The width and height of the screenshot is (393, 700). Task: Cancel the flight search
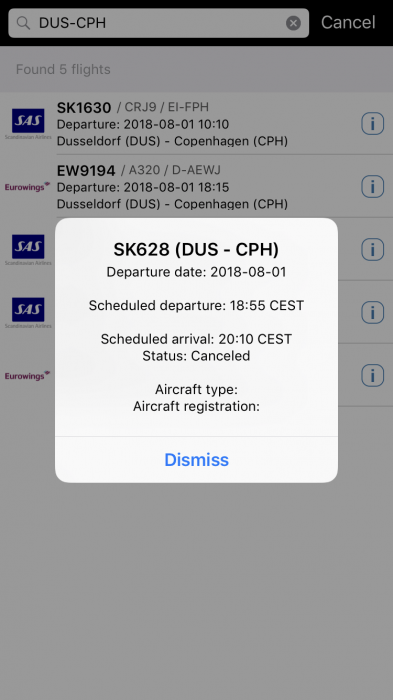(348, 22)
